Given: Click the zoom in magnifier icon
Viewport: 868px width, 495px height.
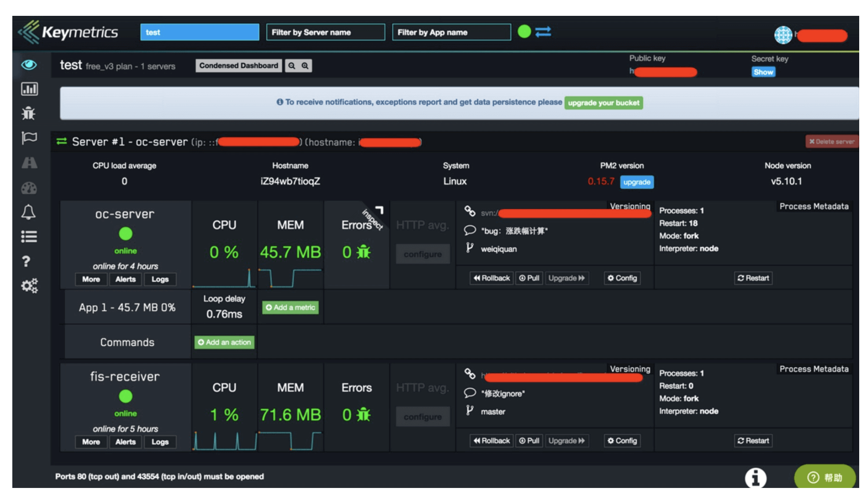Looking at the screenshot, I should pos(305,66).
